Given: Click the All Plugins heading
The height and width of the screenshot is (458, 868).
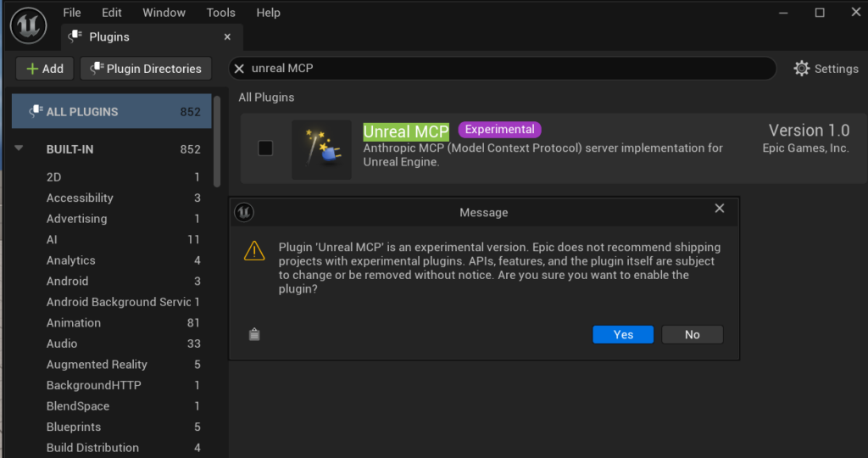Looking at the screenshot, I should click(266, 98).
